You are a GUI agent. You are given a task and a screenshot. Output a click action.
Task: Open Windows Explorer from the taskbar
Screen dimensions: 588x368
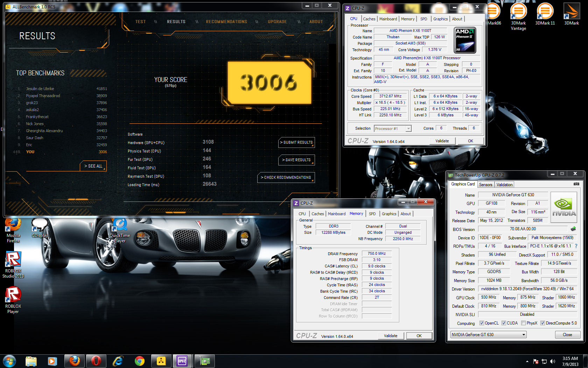[x=31, y=361]
